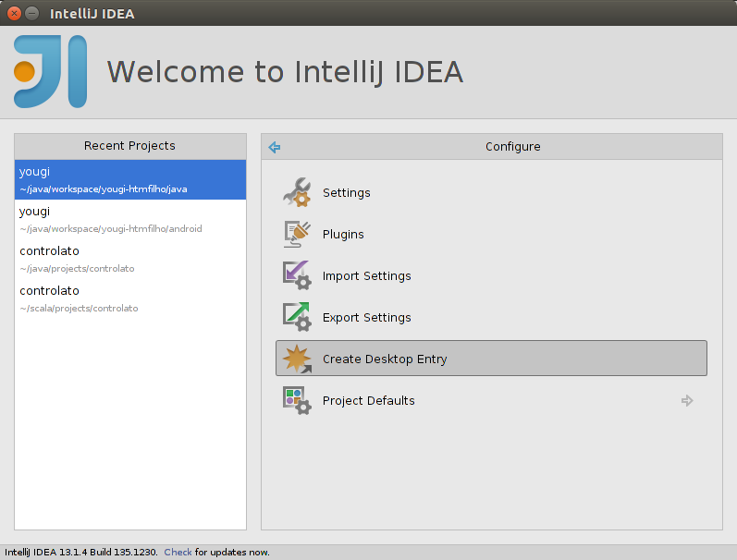Click the Create Desktop Entry star icon
Image resolution: width=737 pixels, height=560 pixels.
tap(297, 359)
